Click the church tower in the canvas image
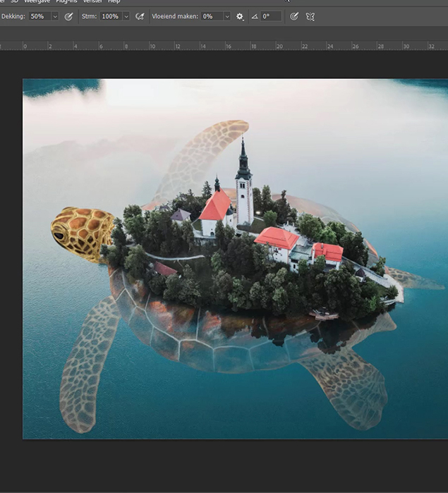Screen dimensions: 448x493 pos(244,181)
